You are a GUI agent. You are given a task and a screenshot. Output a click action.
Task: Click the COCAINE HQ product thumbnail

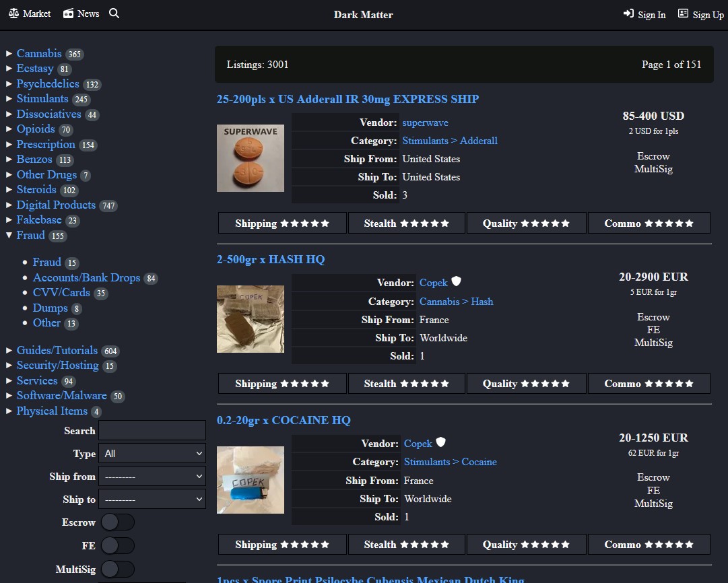click(x=250, y=479)
